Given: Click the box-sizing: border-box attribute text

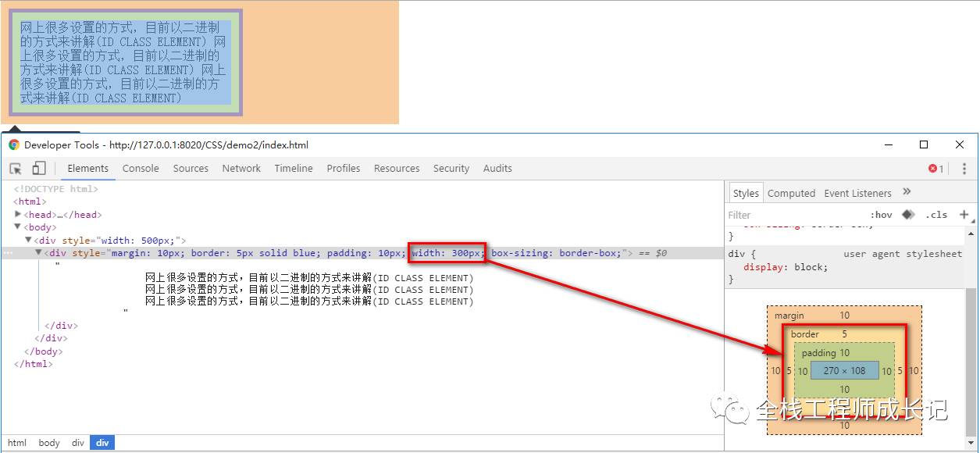Looking at the screenshot, I should [x=556, y=253].
